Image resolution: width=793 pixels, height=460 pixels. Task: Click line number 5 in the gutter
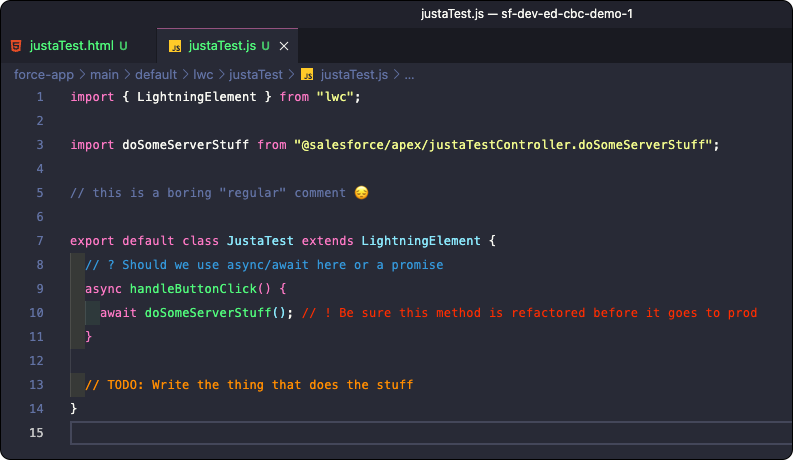pyautogui.click(x=40, y=193)
